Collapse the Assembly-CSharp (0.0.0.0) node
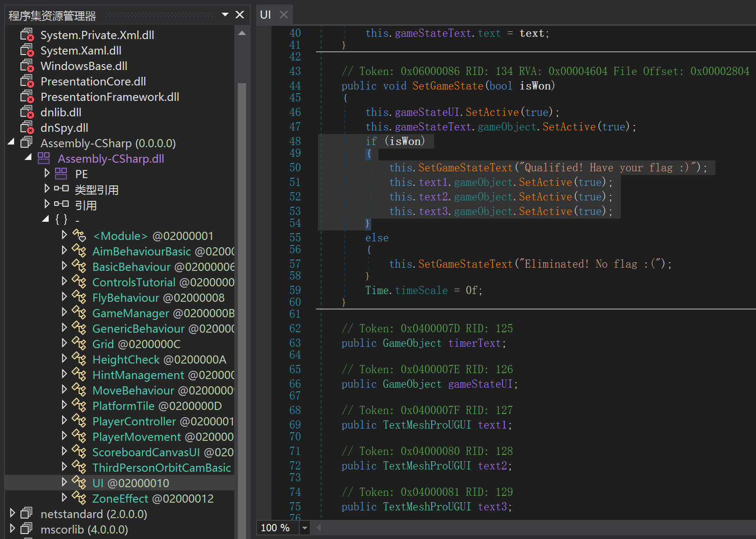756x539 pixels. click(x=11, y=142)
